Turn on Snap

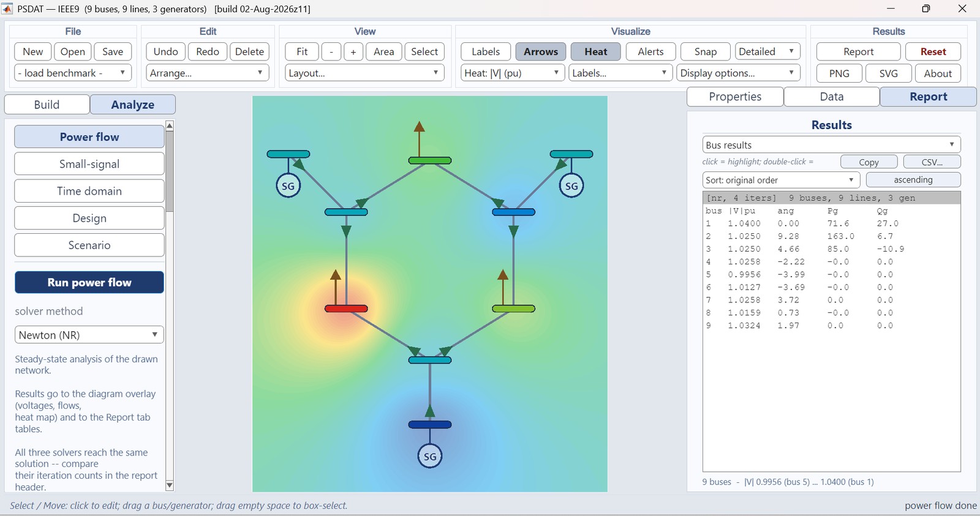click(706, 51)
